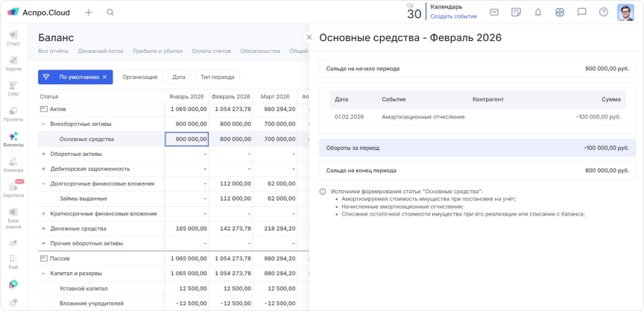Open the user avatar profile
Viewport: 644px width, 311px height.
[625, 13]
